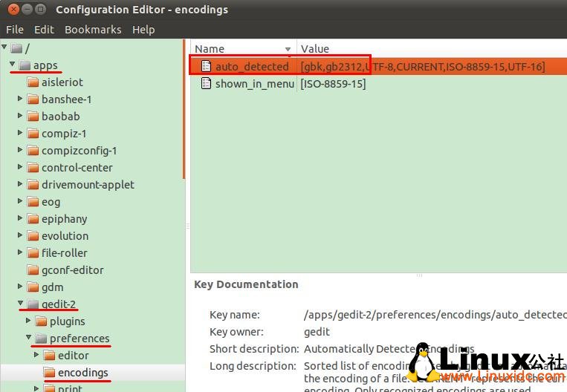Click the [ISO-8859-15] value cell
Image resolution: width=567 pixels, height=392 pixels.
(333, 84)
